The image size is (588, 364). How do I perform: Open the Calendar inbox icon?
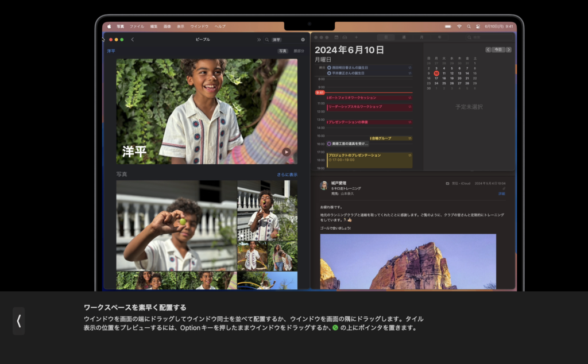coord(345,37)
